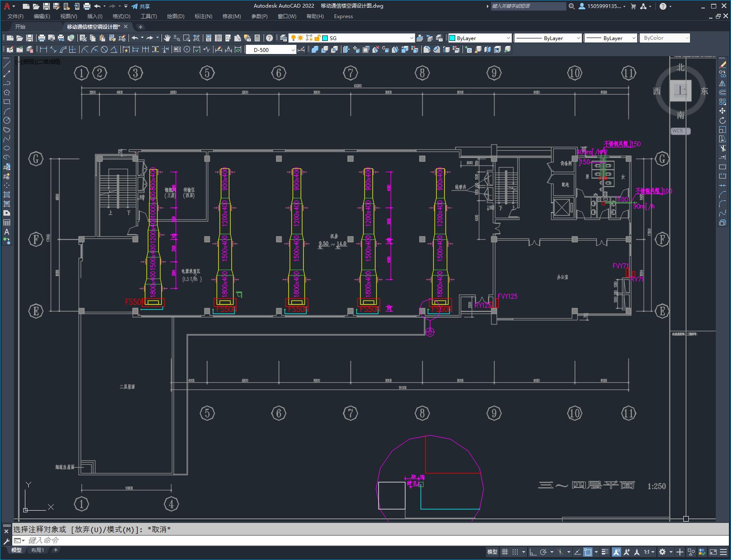Click the Linear dimension tool
This screenshot has height=560, width=731.
coord(43,49)
